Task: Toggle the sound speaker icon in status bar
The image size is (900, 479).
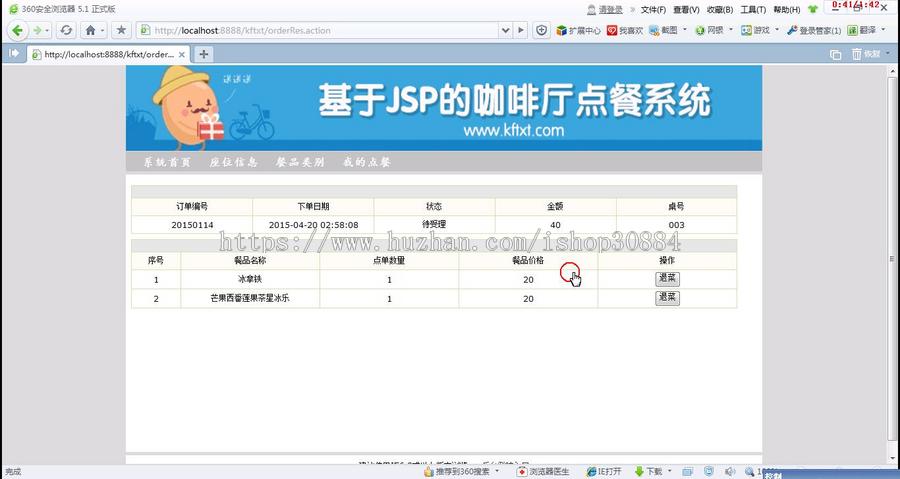Action: (730, 472)
